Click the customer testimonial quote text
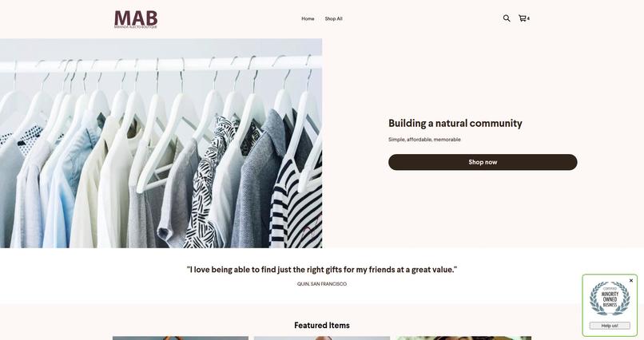 321,270
